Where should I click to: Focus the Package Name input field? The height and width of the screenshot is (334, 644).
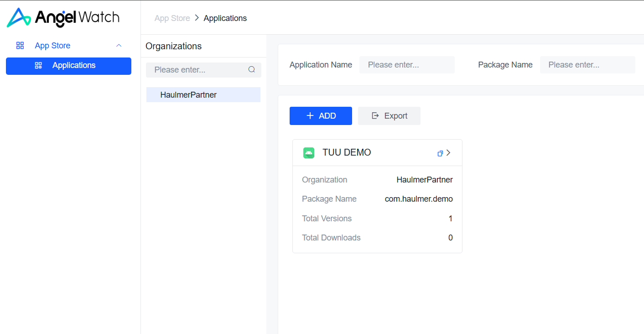(587, 65)
